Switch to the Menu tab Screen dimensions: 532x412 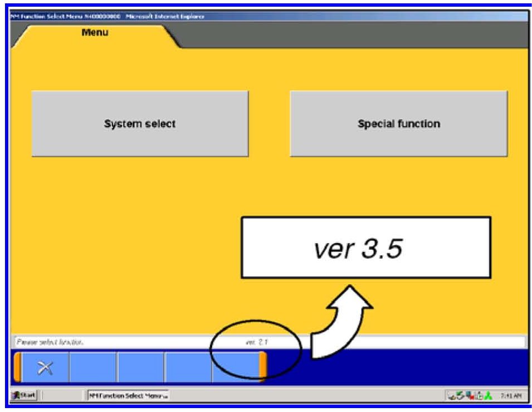point(95,33)
